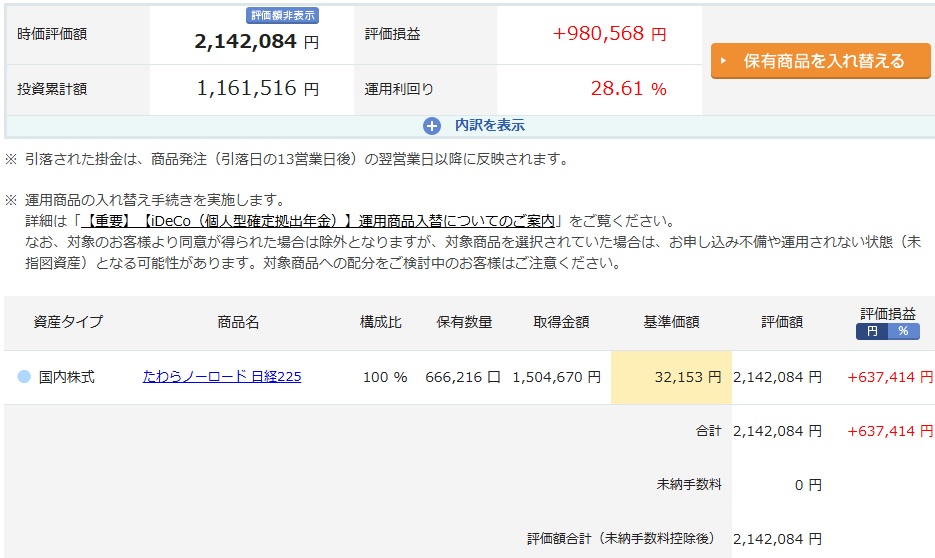Expand the 内訳を表示 section

coord(489,126)
